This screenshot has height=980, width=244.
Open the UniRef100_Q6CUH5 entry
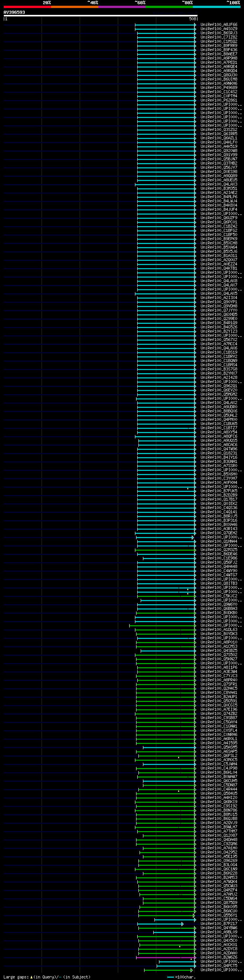[219, 781]
